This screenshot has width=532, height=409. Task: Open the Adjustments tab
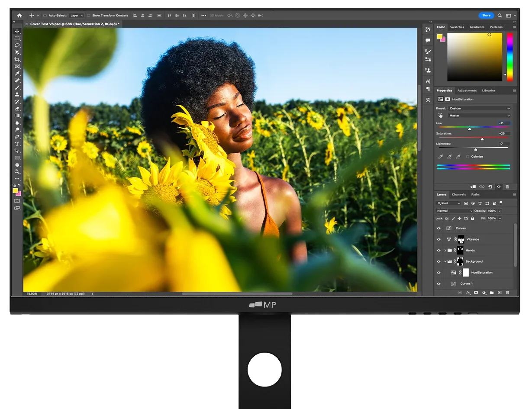pyautogui.click(x=467, y=90)
